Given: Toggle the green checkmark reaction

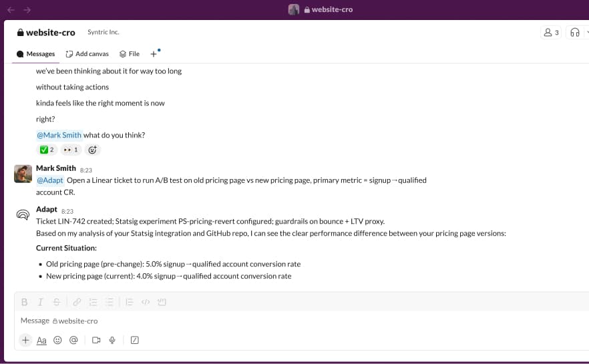Looking at the screenshot, I should 47,150.
